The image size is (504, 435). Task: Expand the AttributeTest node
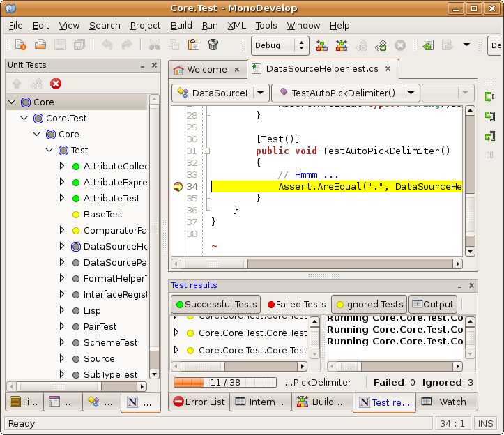(x=62, y=198)
